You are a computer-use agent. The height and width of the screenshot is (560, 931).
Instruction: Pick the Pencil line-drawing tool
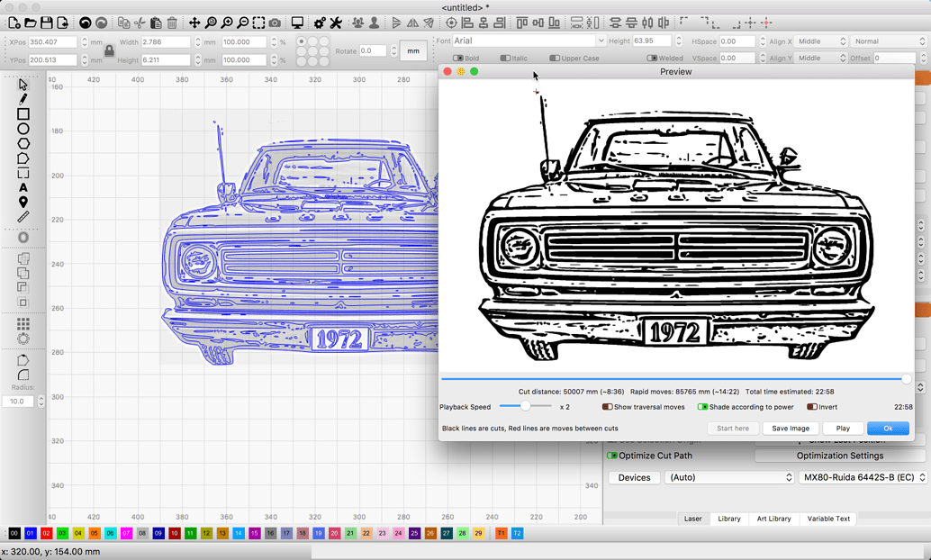pos(22,99)
